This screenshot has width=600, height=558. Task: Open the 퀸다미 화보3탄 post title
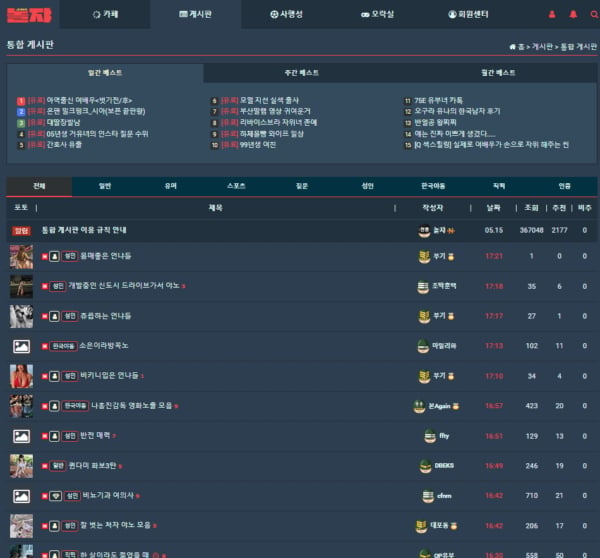92,466
